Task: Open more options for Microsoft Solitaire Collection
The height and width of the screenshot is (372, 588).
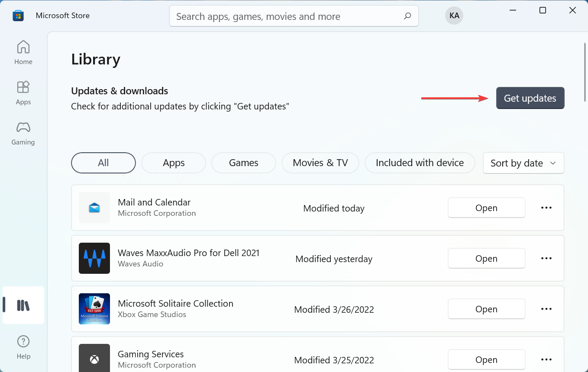Action: pos(546,309)
